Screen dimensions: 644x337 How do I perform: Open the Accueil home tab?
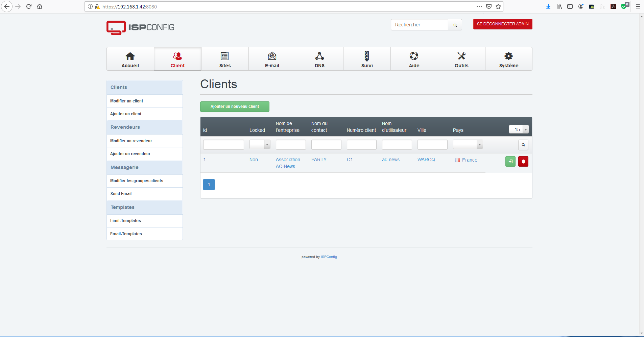[x=130, y=59]
